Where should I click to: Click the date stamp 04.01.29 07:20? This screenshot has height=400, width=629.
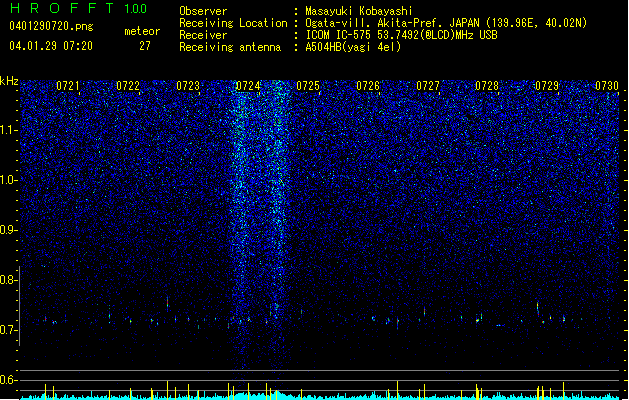pos(51,46)
